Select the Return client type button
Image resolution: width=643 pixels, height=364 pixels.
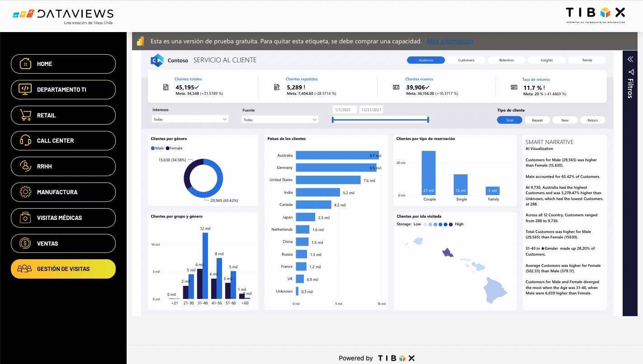coord(592,120)
